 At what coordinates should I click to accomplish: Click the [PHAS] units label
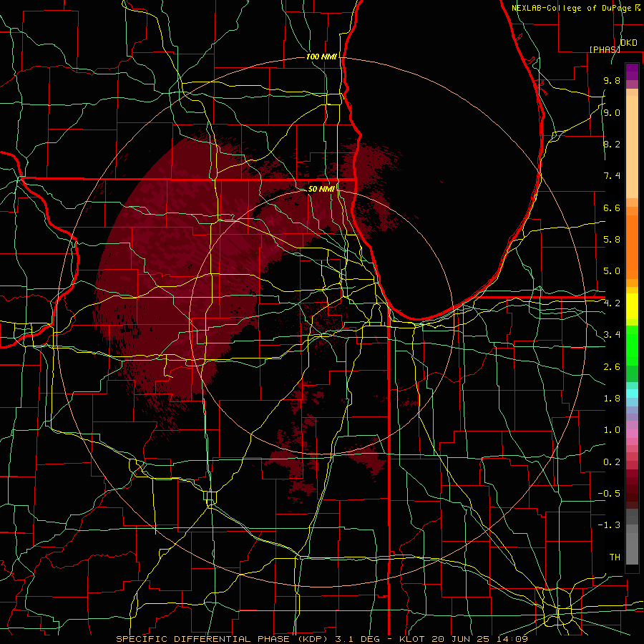click(605, 49)
